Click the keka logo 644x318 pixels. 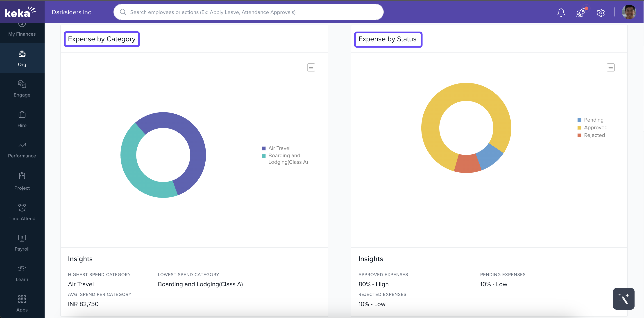click(x=20, y=12)
